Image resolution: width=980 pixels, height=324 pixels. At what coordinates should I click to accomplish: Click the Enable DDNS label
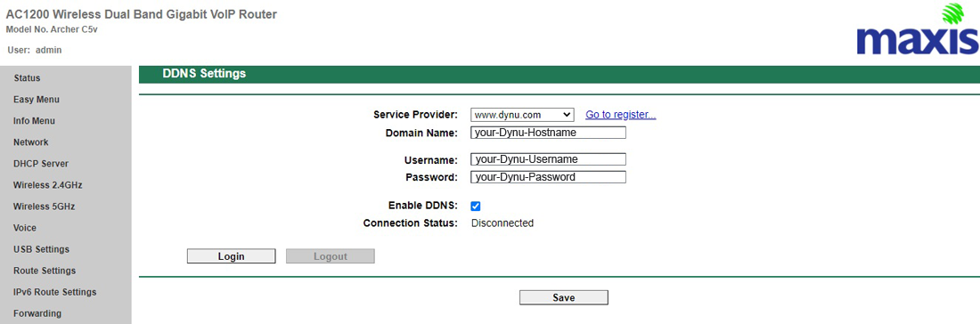(423, 206)
